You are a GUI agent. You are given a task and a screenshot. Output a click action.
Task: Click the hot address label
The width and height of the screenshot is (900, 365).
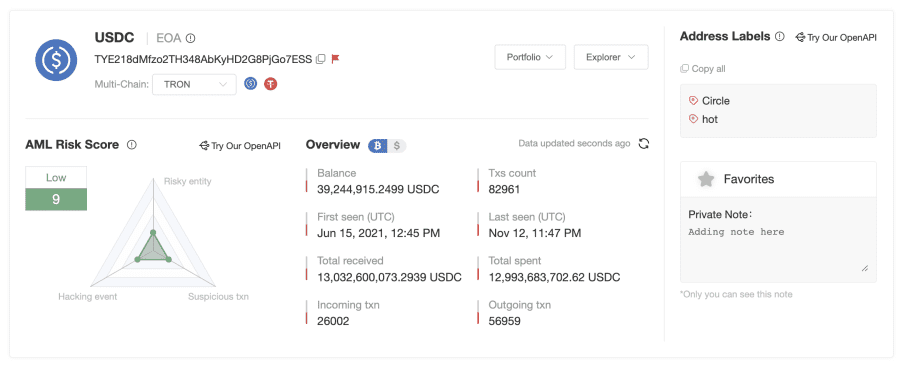click(x=710, y=119)
